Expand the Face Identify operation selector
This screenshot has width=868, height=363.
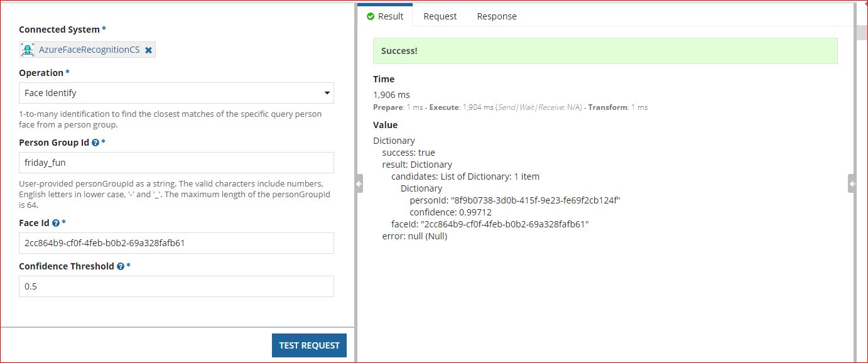(176, 92)
